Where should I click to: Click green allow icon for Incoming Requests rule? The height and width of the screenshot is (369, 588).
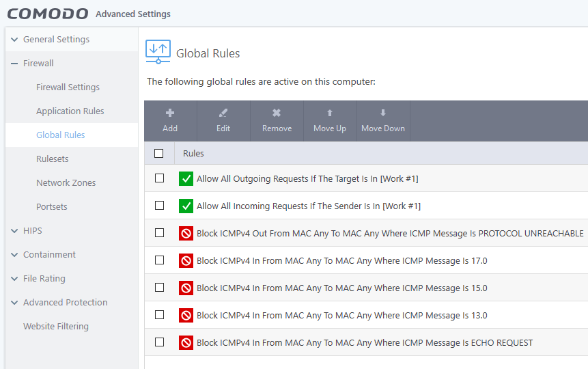(186, 206)
